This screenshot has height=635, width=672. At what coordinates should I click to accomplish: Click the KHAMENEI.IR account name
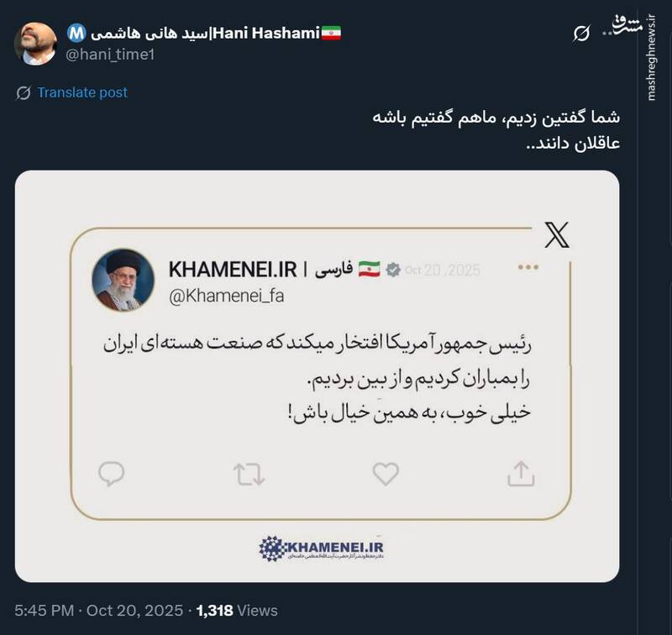(233, 269)
